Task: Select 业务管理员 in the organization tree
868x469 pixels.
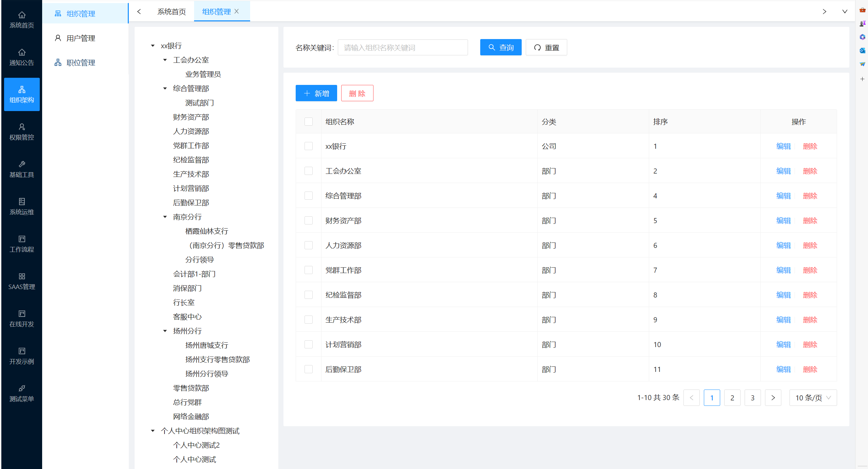Action: [x=203, y=74]
